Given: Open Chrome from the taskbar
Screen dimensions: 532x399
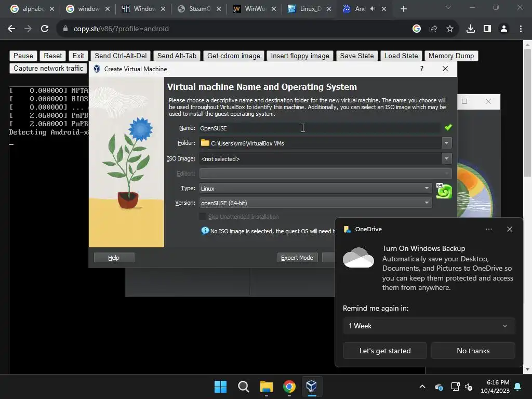Looking at the screenshot, I should coord(289,387).
